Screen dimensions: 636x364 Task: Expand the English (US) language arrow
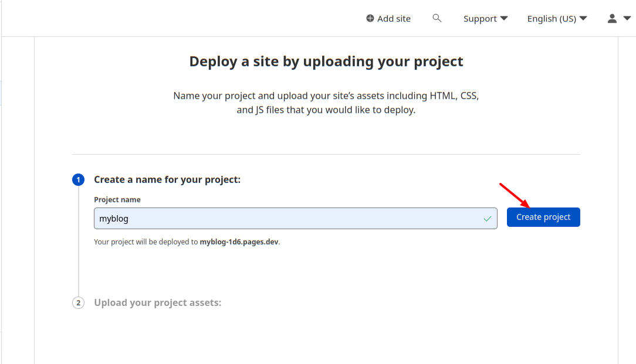pos(583,19)
